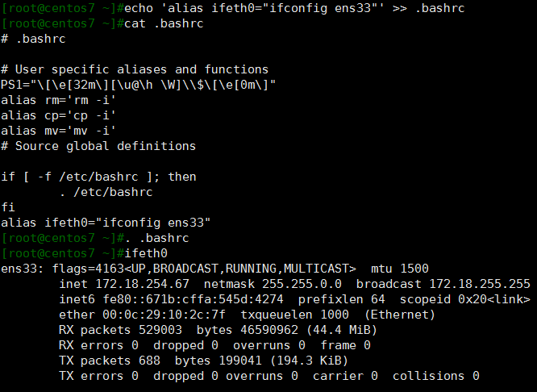
Task: Click the PS1 prompt definition line
Action: pyautogui.click(x=138, y=85)
